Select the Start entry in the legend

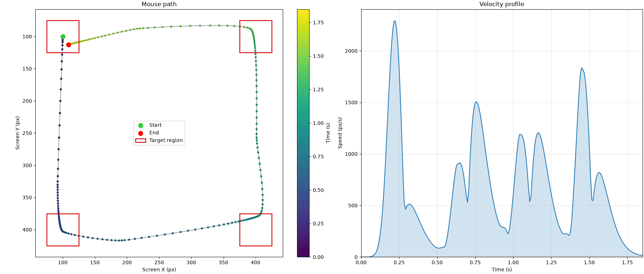(x=155, y=125)
